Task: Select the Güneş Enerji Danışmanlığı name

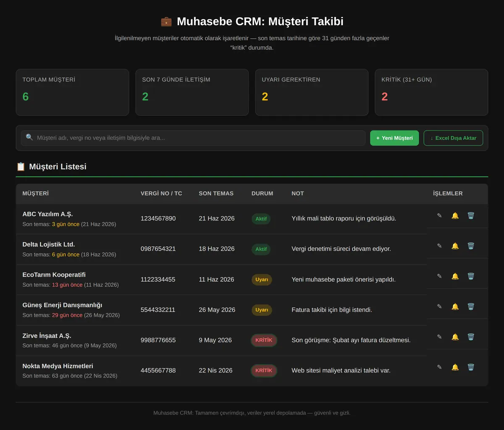Action: [x=62, y=305]
